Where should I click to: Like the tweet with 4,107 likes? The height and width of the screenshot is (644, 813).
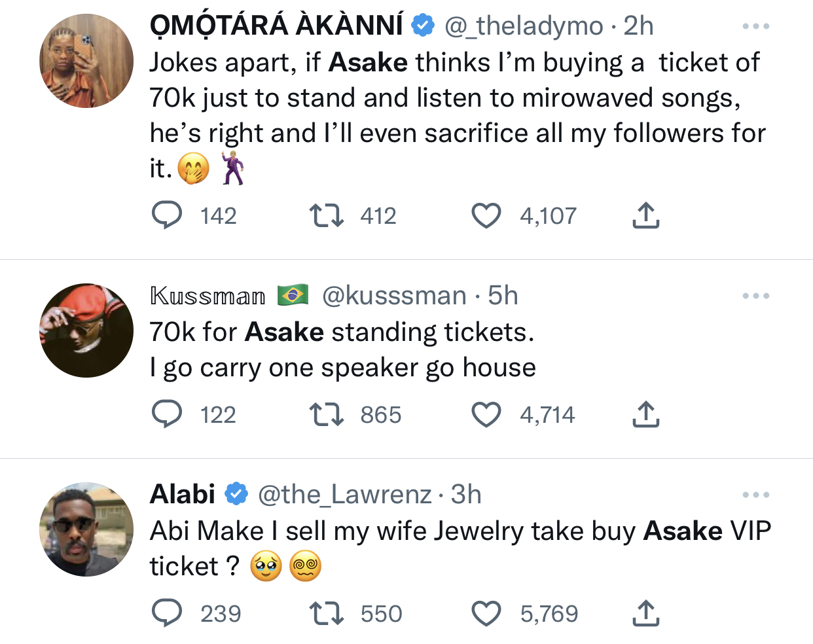click(486, 215)
